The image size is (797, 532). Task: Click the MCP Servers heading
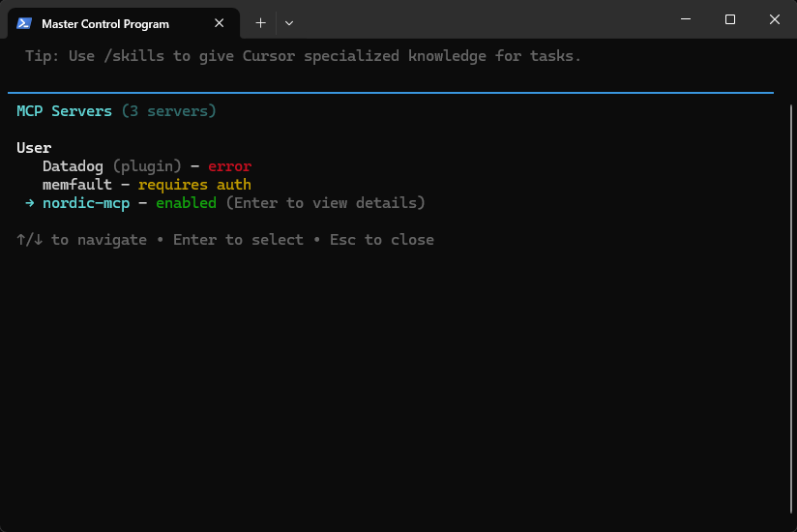click(64, 111)
